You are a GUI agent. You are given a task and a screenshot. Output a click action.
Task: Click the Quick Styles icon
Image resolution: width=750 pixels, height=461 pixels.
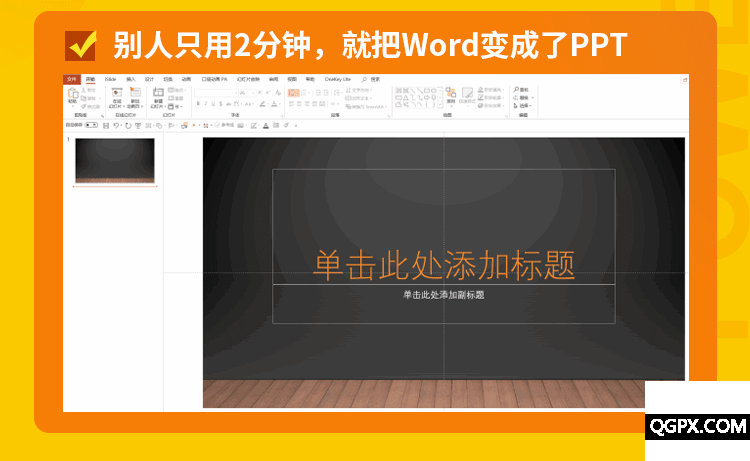pyautogui.click(x=467, y=95)
